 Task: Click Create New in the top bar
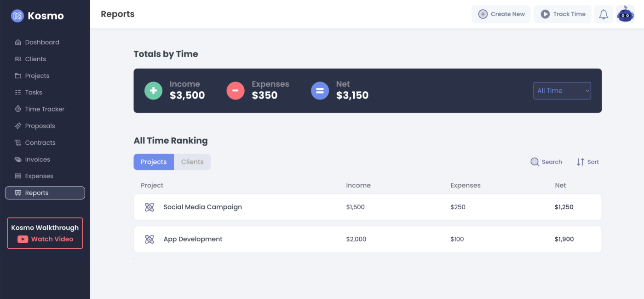click(x=501, y=14)
